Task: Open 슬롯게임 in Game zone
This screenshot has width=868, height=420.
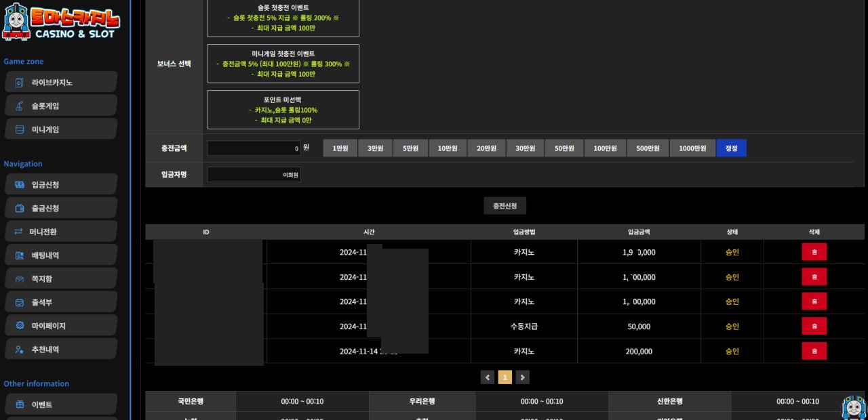Action: tap(61, 106)
